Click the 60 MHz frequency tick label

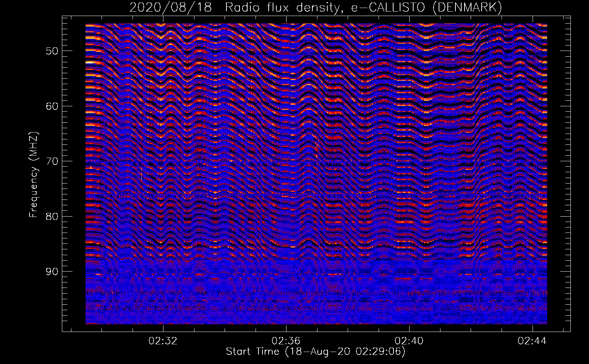click(52, 106)
